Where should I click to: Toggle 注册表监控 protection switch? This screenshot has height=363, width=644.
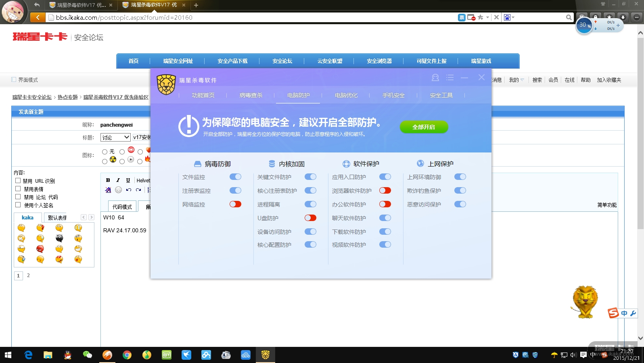click(235, 190)
